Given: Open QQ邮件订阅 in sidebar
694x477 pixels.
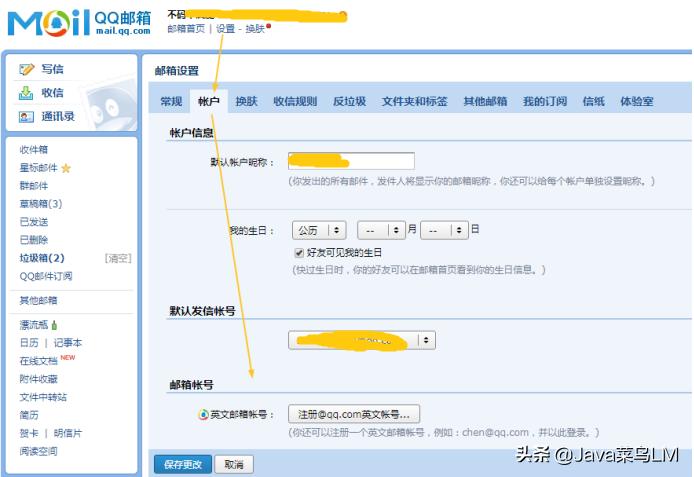Looking at the screenshot, I should [46, 277].
